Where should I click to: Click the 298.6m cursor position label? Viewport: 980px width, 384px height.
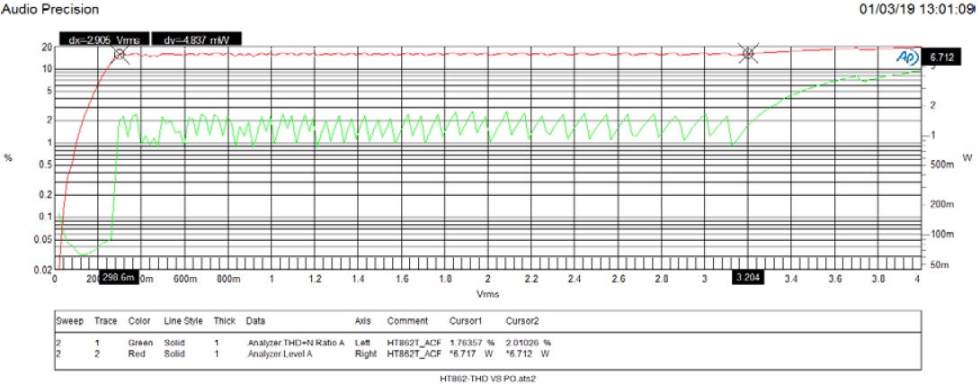coord(117,278)
